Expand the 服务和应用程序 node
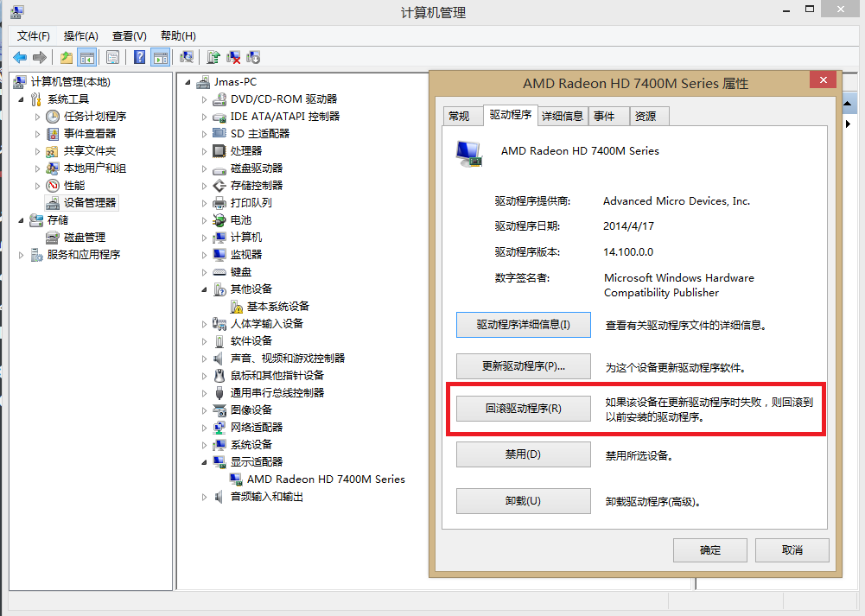865x616 pixels. click(21, 255)
